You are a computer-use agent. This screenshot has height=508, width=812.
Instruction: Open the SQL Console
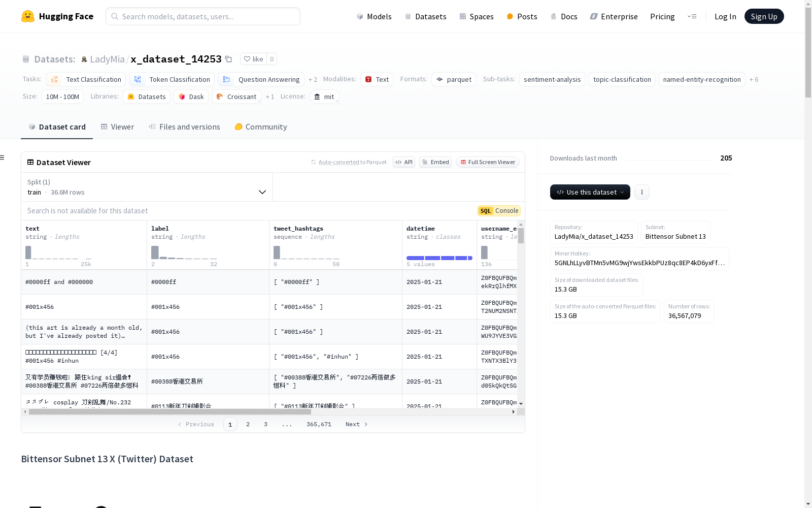(499, 211)
